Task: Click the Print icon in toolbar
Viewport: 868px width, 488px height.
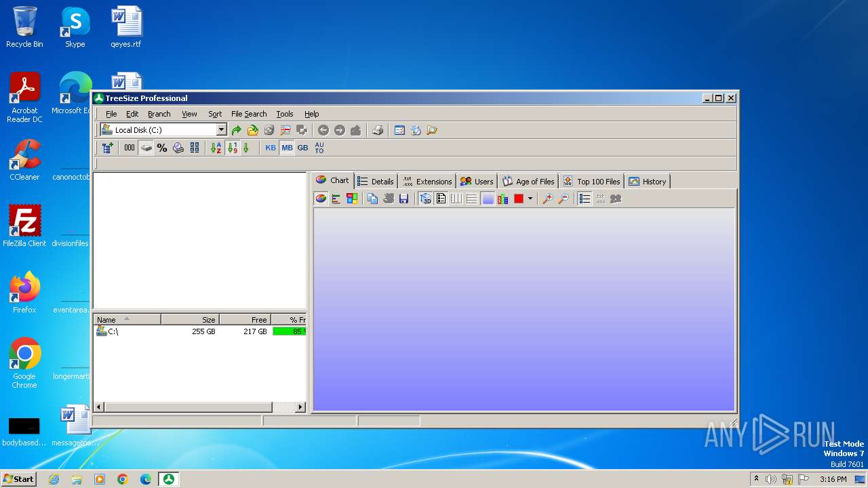Action: click(x=378, y=130)
